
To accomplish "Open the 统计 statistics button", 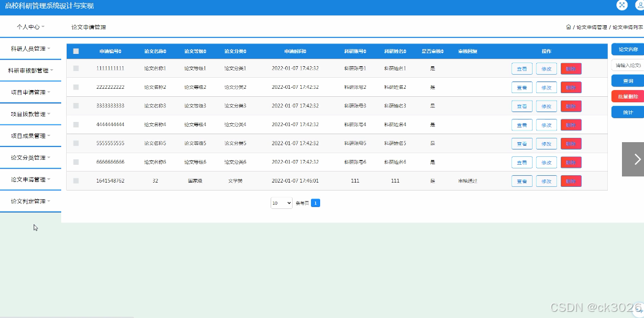I will (627, 112).
